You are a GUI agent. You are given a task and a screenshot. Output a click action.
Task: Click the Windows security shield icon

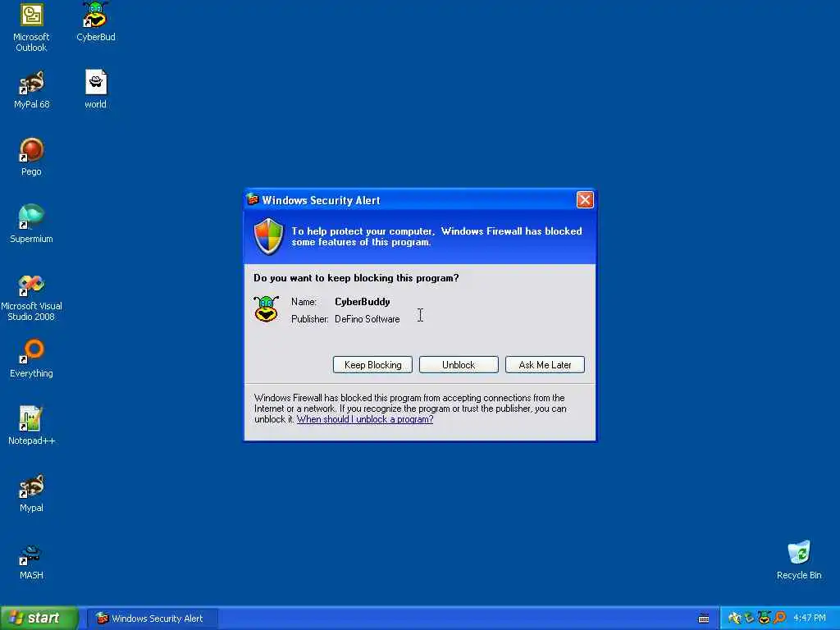[x=268, y=236]
